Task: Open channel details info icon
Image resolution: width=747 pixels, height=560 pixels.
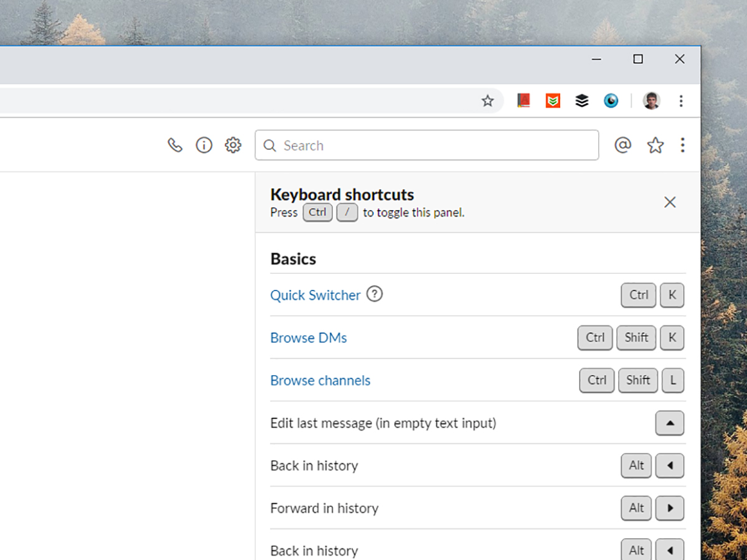Action: [x=204, y=146]
